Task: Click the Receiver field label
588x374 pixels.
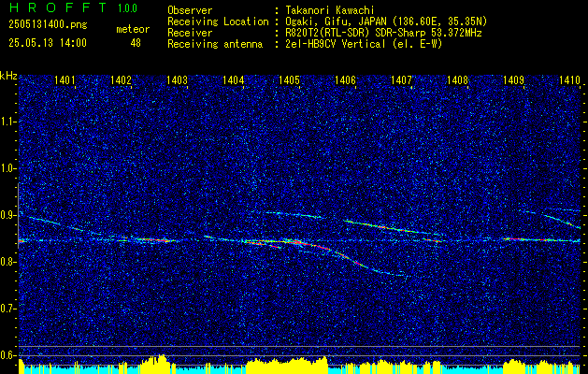Action: pyautogui.click(x=190, y=33)
